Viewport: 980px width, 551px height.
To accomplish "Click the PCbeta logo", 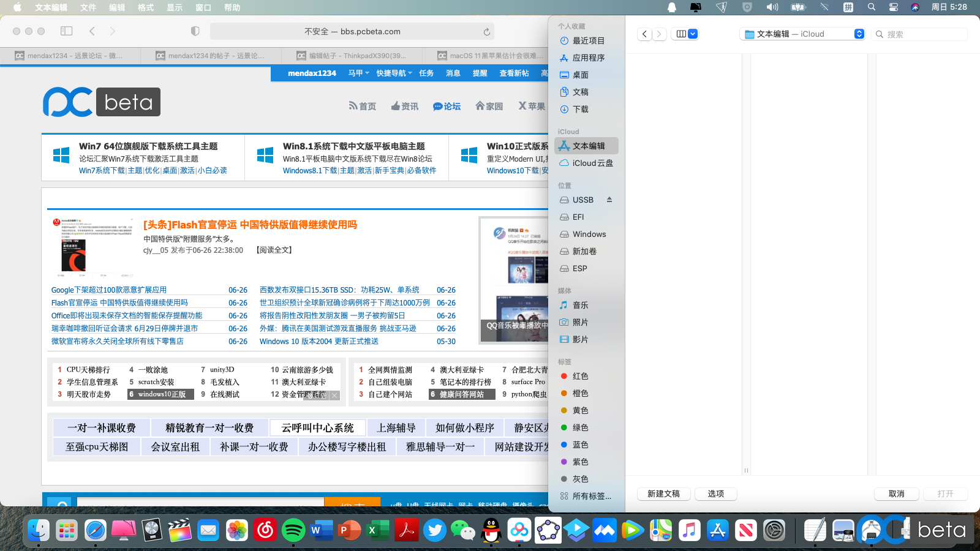I will 102,102.
